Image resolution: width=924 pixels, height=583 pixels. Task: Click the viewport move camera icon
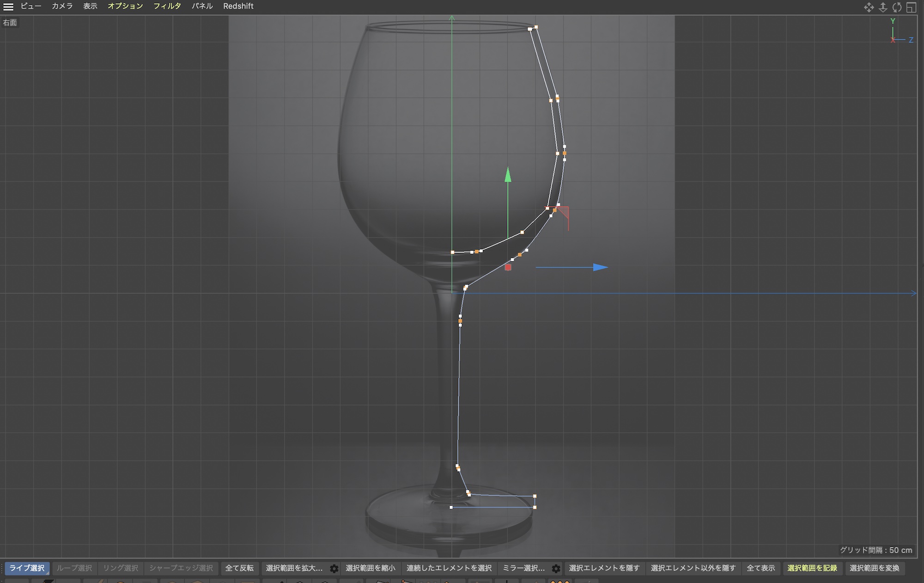pos(869,7)
